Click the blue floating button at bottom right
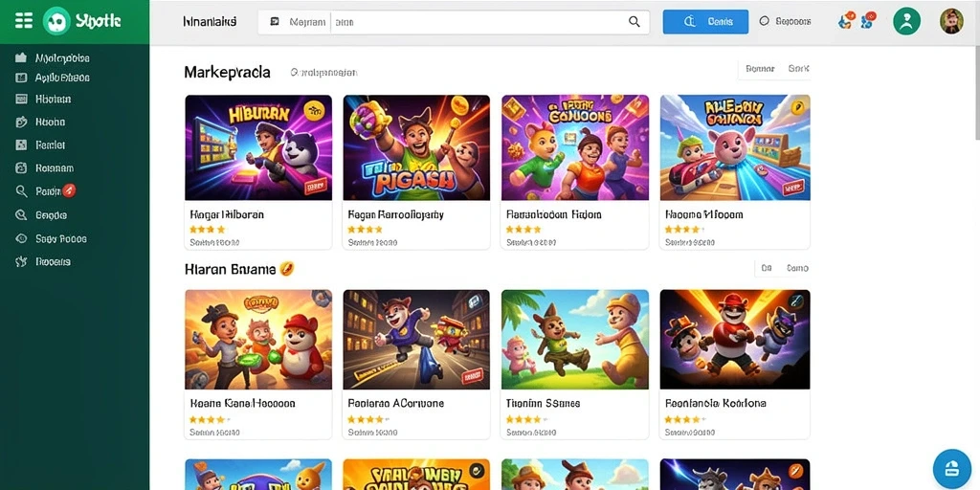Screen dimensions: 980x490 point(952,469)
